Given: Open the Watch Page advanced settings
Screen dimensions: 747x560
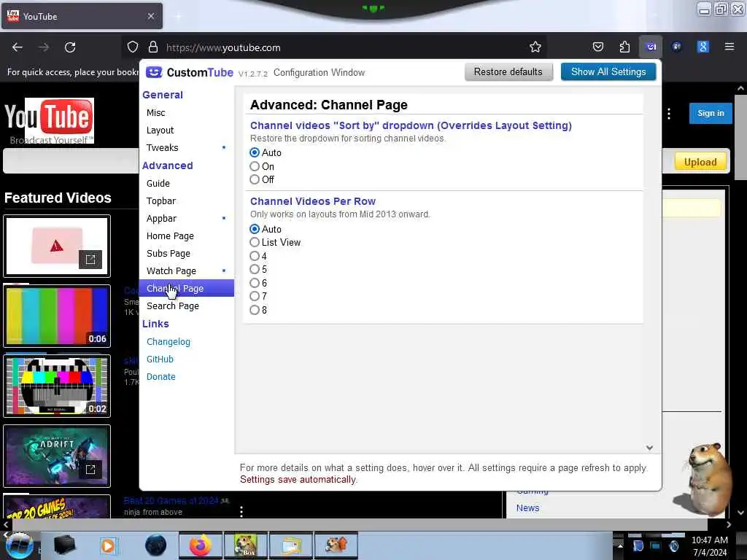Looking at the screenshot, I should click(x=187, y=271).
